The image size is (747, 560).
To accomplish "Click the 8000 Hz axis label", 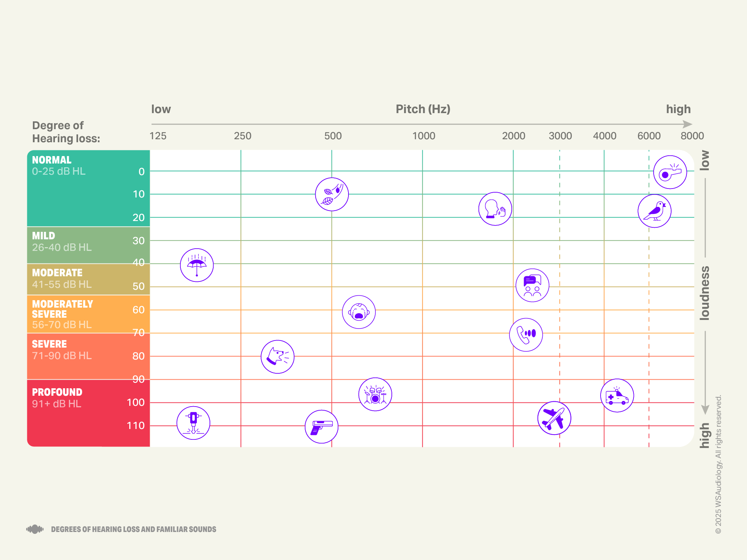I will 692,136.
